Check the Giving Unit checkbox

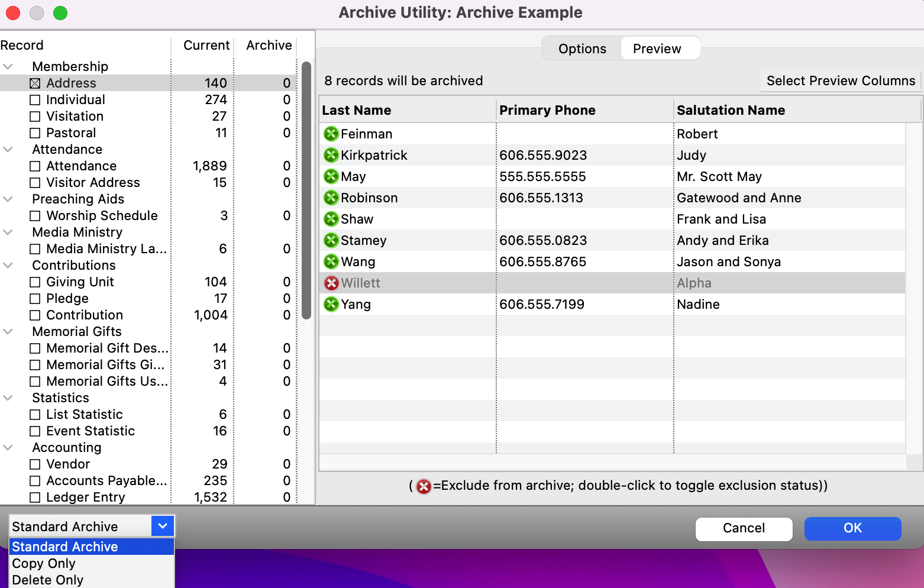coord(34,282)
